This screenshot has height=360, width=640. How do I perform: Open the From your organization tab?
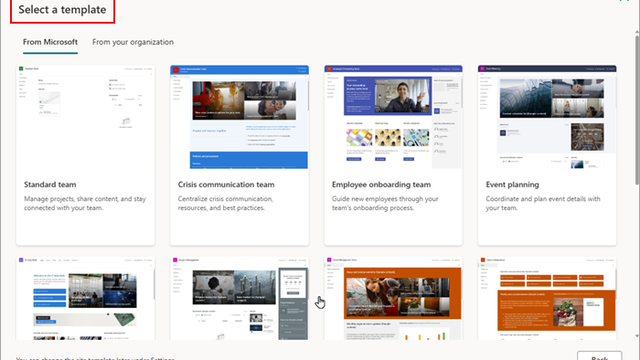pyautogui.click(x=133, y=42)
